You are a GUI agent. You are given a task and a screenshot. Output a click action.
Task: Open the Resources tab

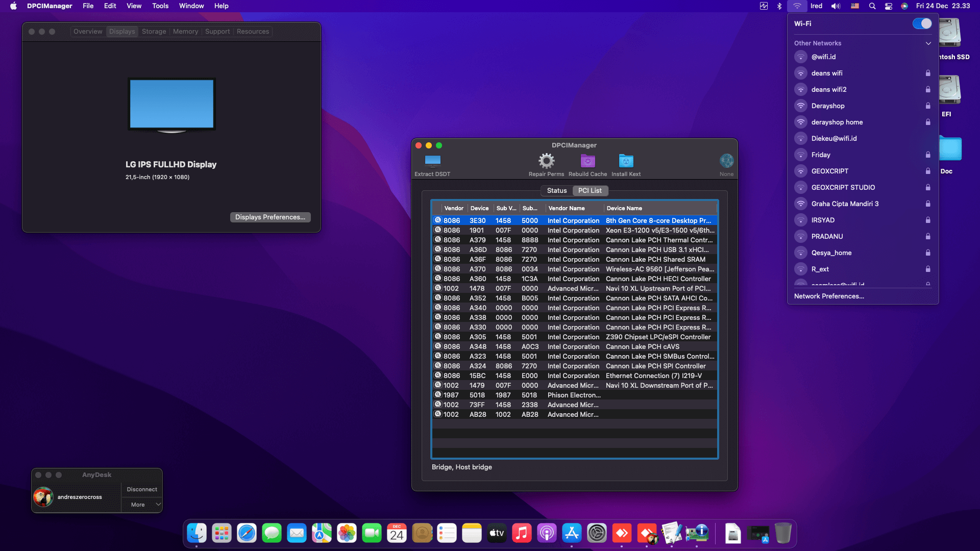[x=253, y=32]
